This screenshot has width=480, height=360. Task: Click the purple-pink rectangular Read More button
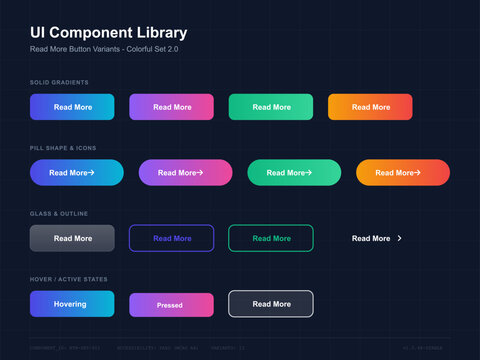[171, 107]
